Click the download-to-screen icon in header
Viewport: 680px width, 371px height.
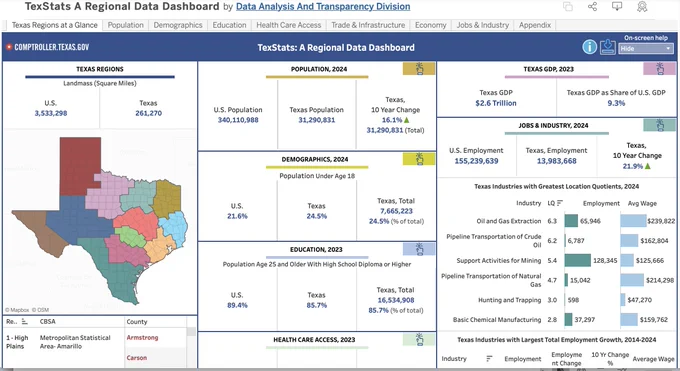(616, 7)
